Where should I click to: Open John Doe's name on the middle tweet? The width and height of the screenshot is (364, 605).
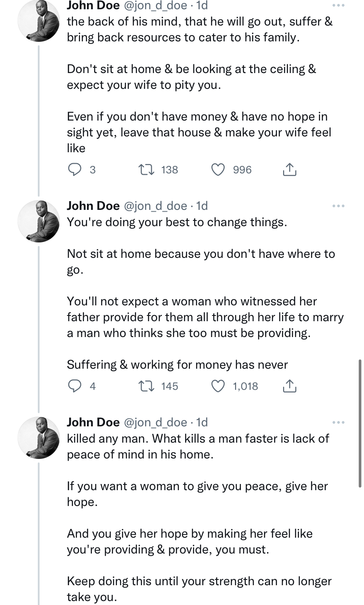(93, 205)
